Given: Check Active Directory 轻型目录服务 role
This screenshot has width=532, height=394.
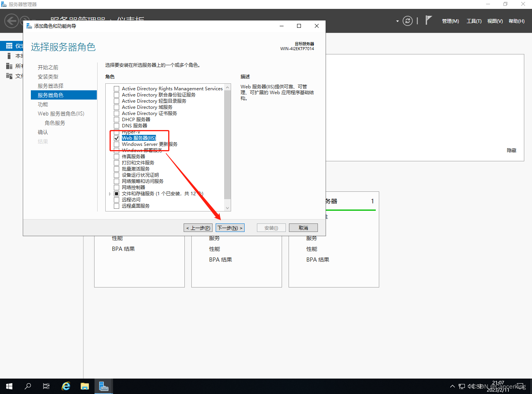Looking at the screenshot, I should point(117,101).
